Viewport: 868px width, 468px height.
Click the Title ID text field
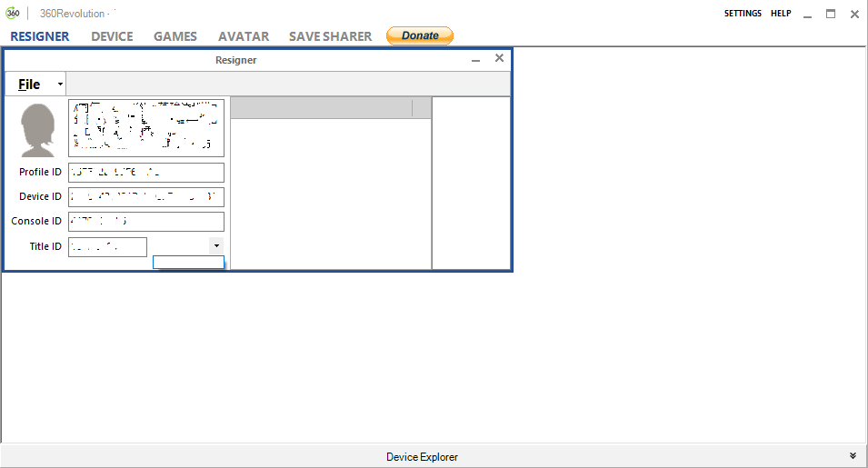click(107, 247)
